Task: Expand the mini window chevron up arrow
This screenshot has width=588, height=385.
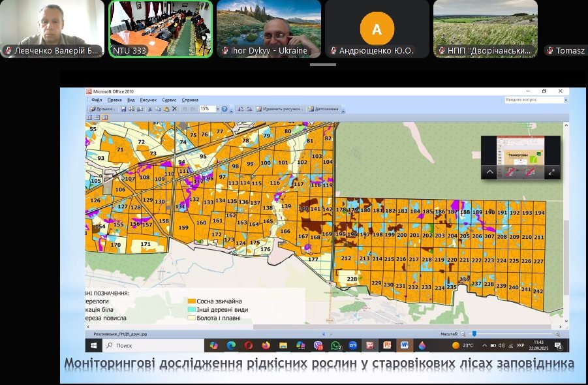Action: [489, 172]
